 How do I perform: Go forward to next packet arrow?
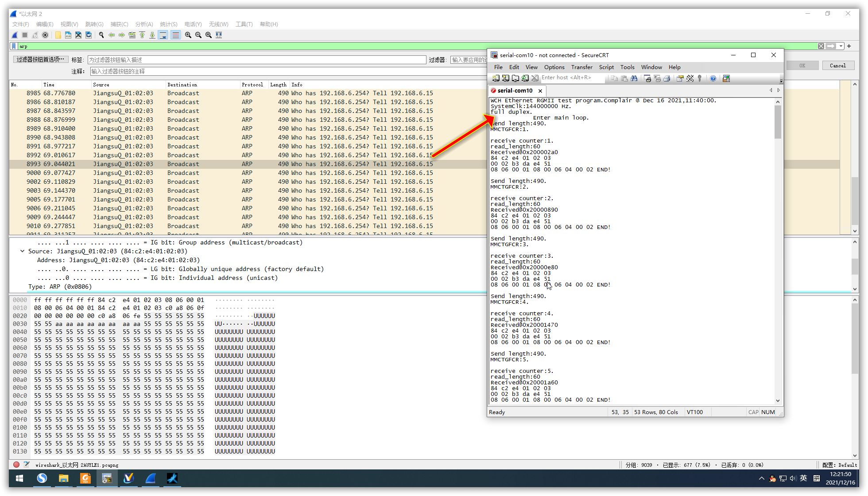click(x=122, y=35)
